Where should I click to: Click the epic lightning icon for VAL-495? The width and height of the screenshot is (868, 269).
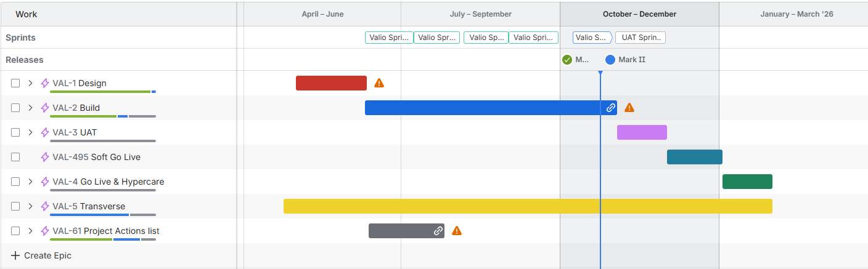45,157
